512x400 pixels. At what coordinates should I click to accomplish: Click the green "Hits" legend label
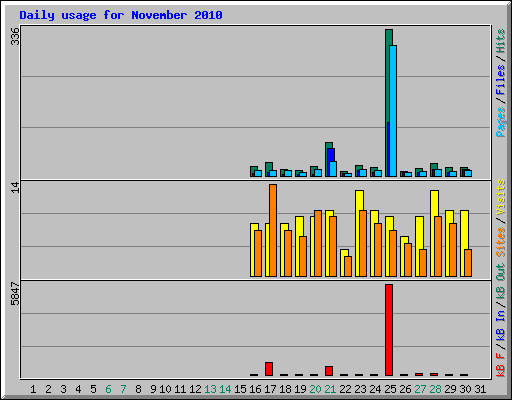(x=501, y=41)
